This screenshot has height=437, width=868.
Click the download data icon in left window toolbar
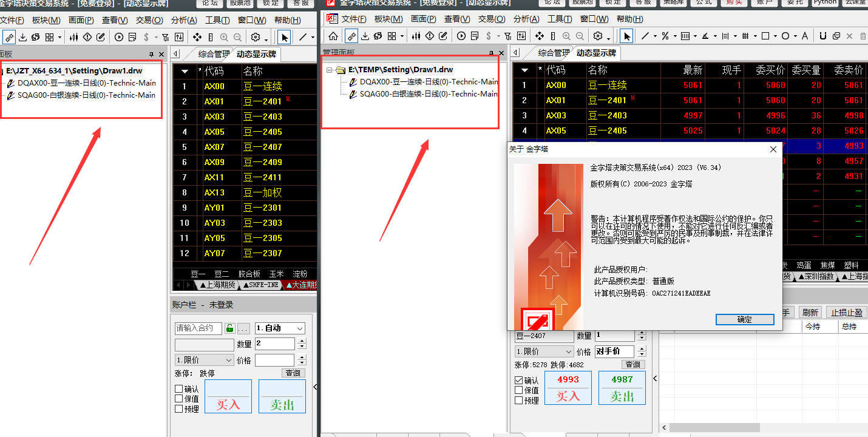(x=22, y=37)
